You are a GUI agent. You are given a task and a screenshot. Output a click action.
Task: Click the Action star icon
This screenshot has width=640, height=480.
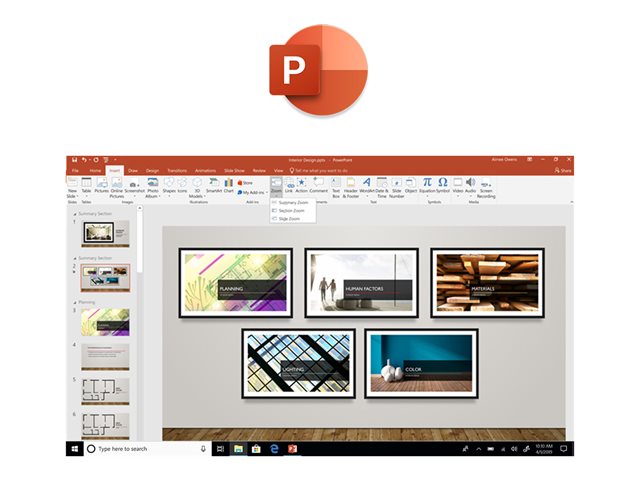coord(301,182)
